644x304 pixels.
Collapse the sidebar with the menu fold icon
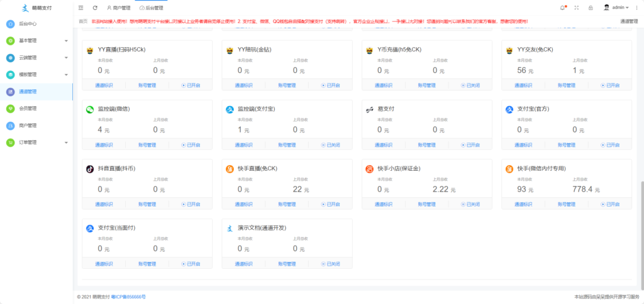[x=81, y=8]
